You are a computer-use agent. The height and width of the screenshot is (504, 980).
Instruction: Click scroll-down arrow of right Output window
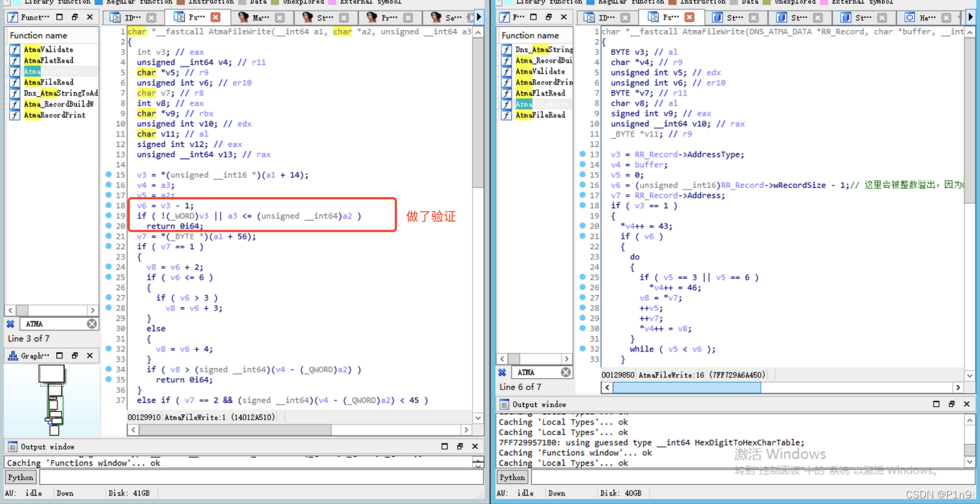tap(970, 462)
